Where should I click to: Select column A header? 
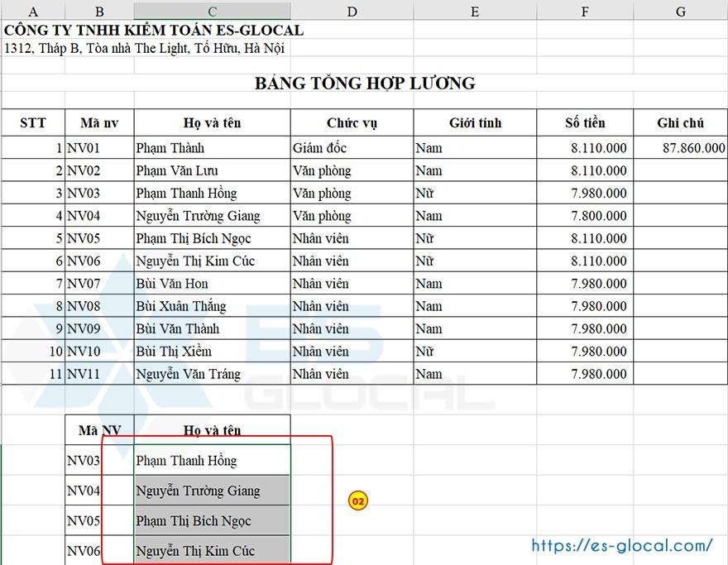point(33,11)
